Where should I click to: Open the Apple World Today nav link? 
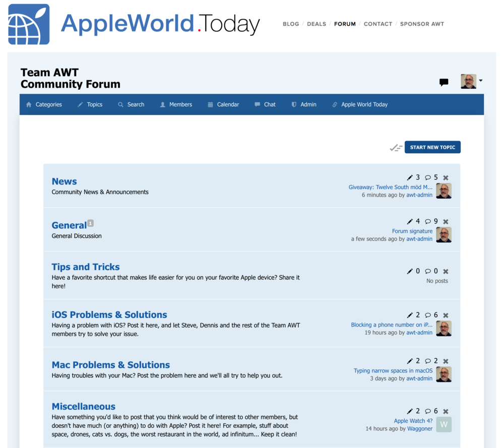(360, 104)
